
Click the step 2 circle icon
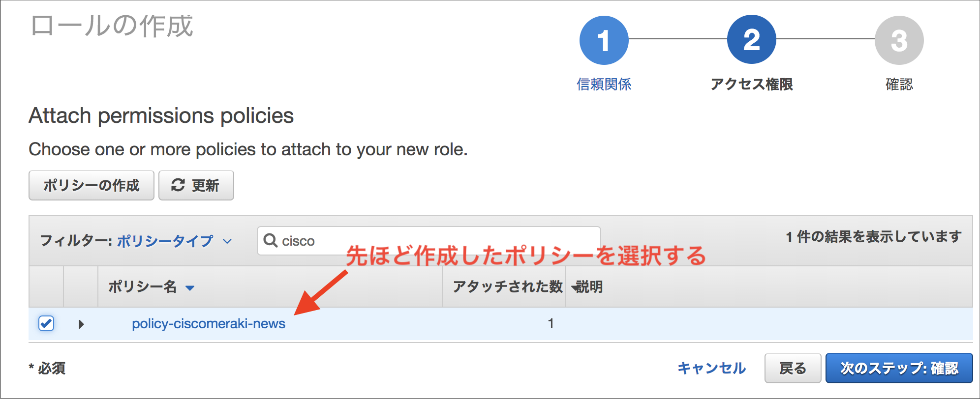(751, 39)
